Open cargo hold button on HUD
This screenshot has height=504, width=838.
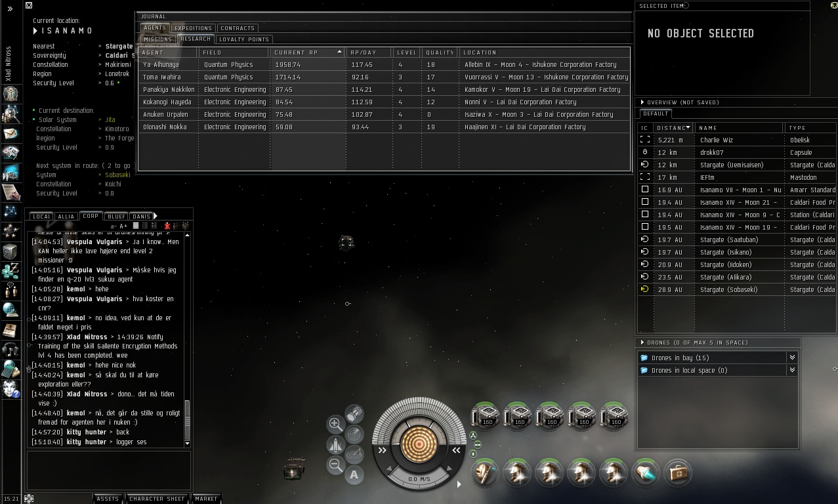coord(354,413)
